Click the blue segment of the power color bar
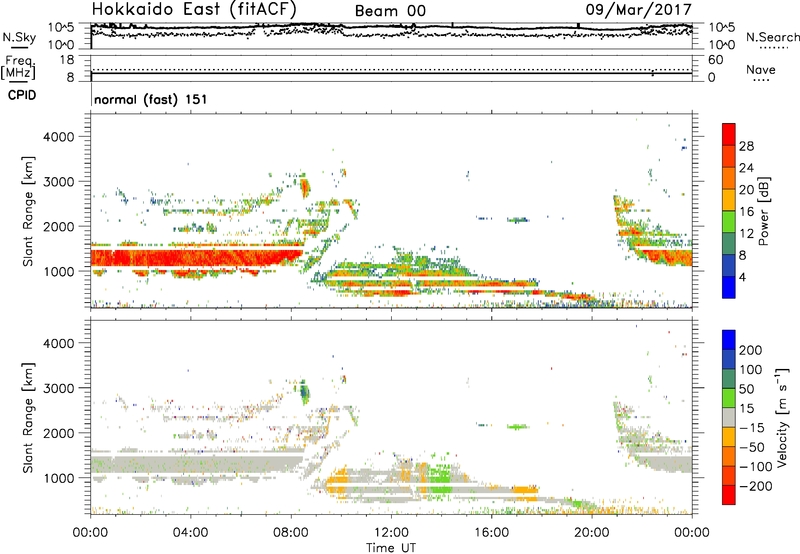Screen dimensions: 800x554 tap(729, 287)
